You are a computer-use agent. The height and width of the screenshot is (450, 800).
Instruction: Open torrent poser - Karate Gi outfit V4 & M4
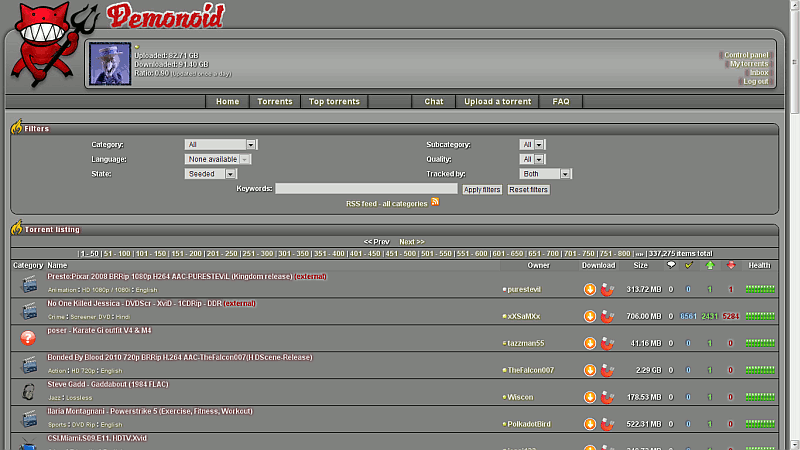99,330
